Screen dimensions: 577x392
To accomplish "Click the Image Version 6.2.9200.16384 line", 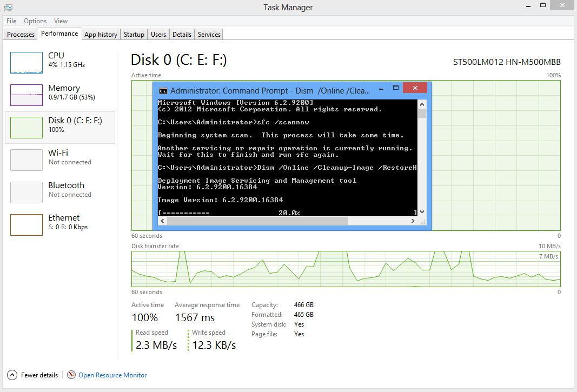I will 221,200.
